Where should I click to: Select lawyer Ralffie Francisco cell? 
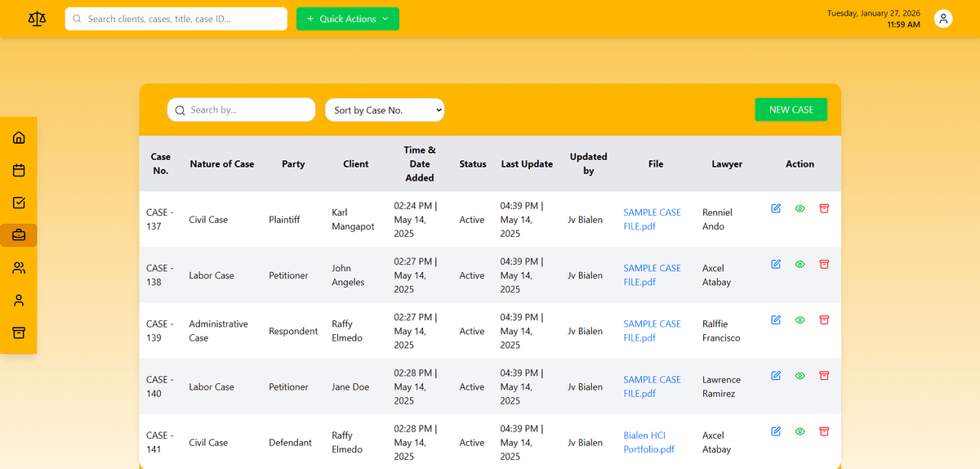[x=721, y=330]
